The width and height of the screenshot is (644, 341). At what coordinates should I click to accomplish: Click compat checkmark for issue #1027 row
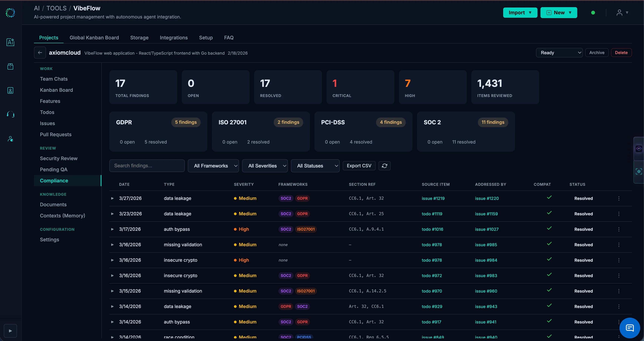(x=549, y=228)
